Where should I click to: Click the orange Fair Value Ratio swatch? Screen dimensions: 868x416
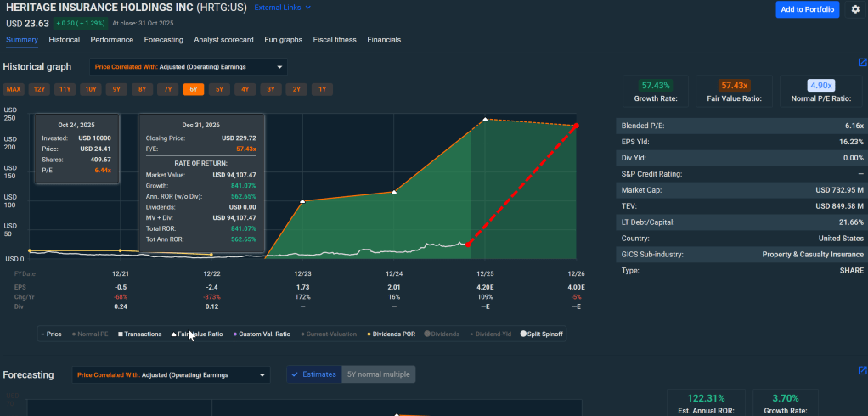[x=733, y=85]
